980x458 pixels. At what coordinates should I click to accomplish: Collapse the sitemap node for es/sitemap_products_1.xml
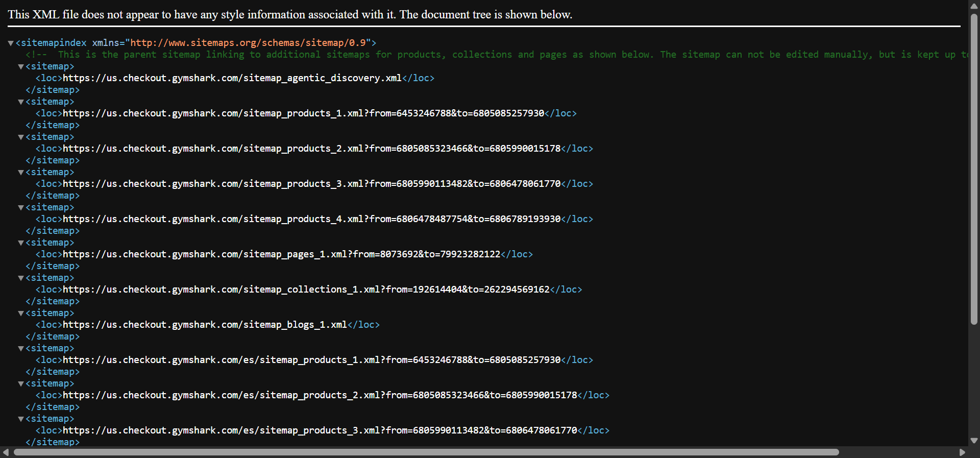pyautogui.click(x=21, y=348)
